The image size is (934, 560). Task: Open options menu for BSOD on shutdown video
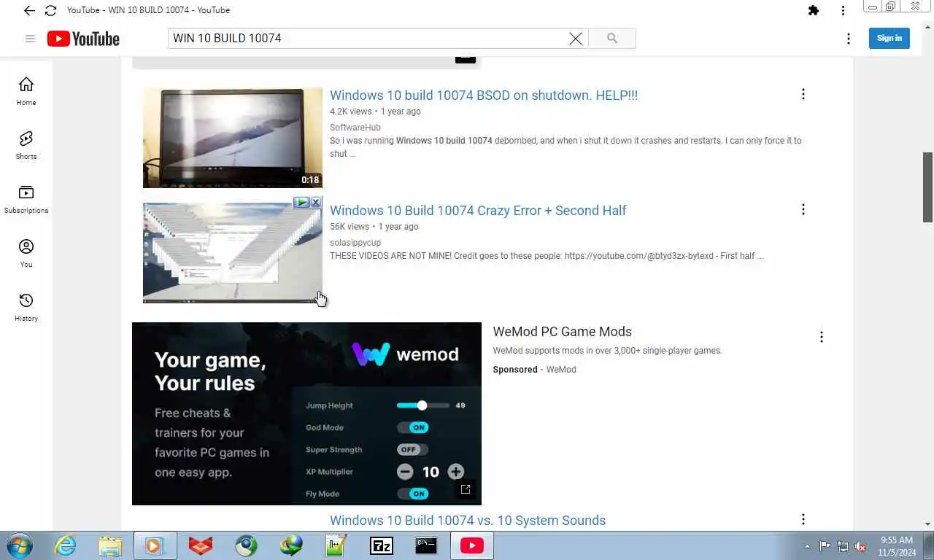click(803, 94)
